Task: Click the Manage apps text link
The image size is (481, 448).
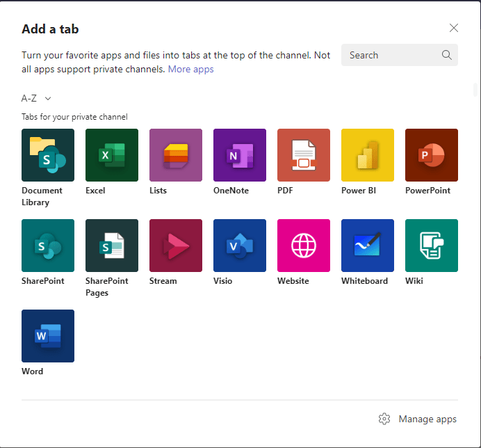Action: pos(427,419)
